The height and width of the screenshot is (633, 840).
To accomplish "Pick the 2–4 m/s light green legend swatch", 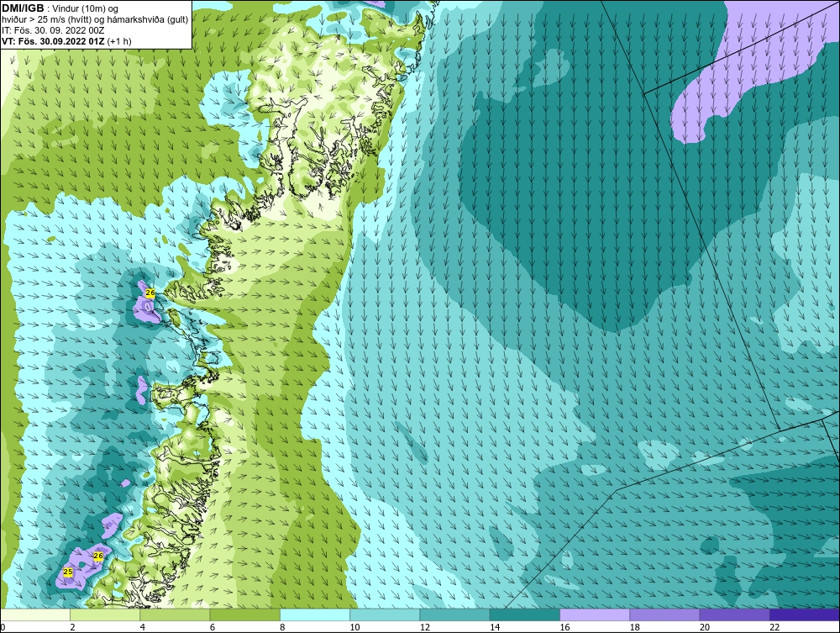I will [105, 615].
